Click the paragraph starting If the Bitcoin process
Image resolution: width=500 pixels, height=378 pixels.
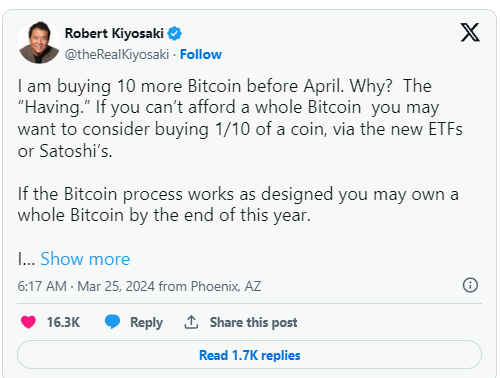pos(238,204)
